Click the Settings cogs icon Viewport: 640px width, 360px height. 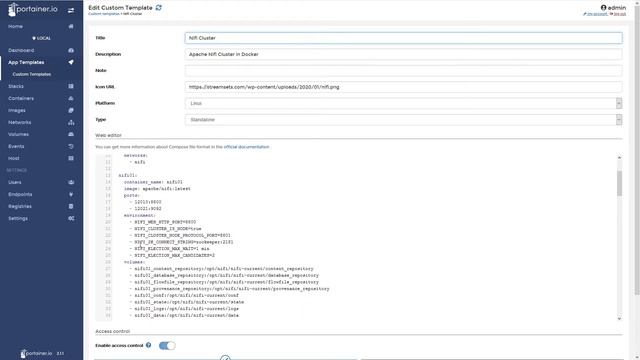coord(71,218)
